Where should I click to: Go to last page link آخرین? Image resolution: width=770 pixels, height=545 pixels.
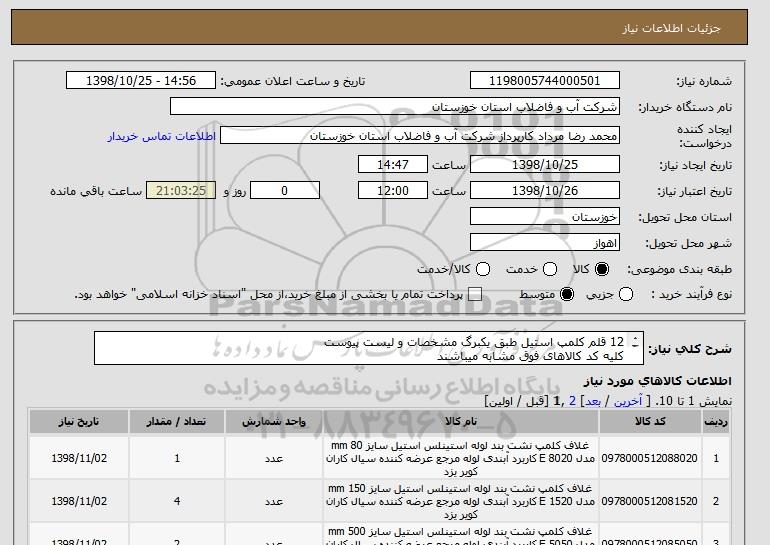(x=628, y=401)
